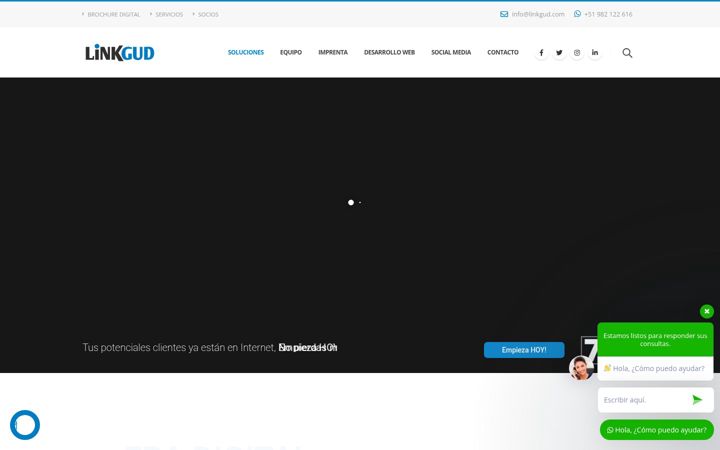Open the Contacto menu item

pyautogui.click(x=503, y=52)
